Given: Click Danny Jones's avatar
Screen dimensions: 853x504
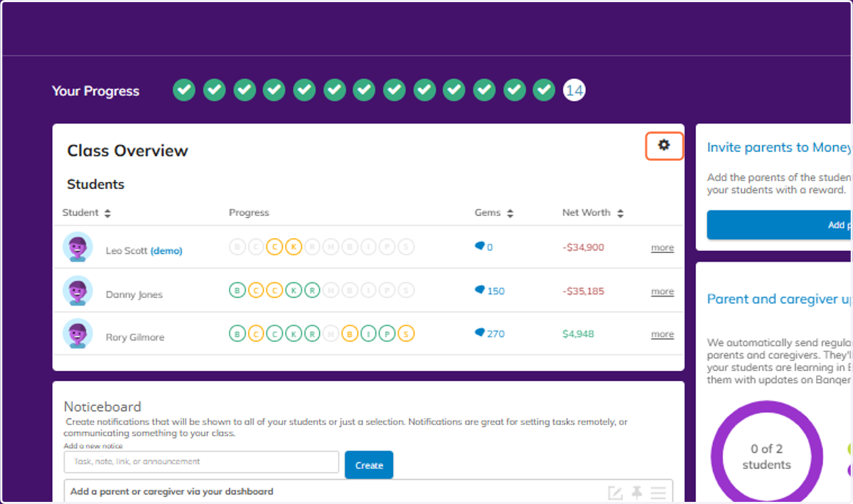Looking at the screenshot, I should [x=77, y=291].
